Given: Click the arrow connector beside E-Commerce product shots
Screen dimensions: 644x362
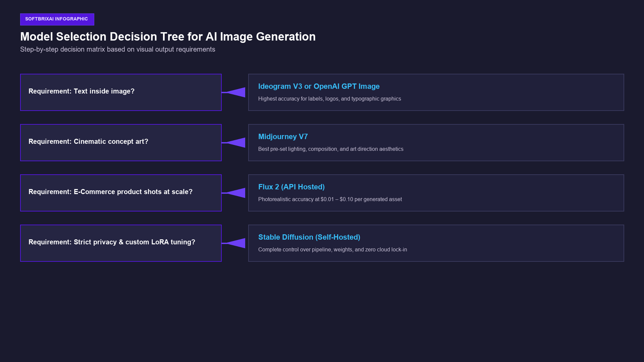Looking at the screenshot, I should point(233,193).
